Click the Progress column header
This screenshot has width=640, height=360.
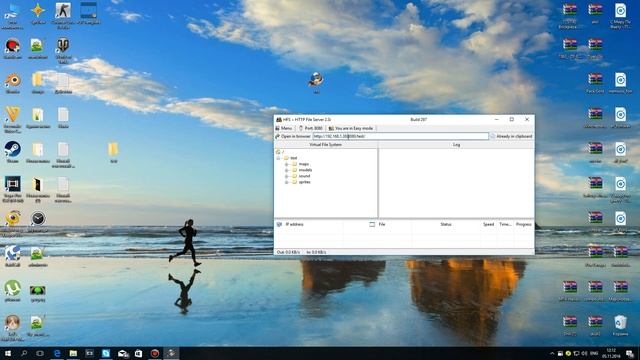coord(523,224)
